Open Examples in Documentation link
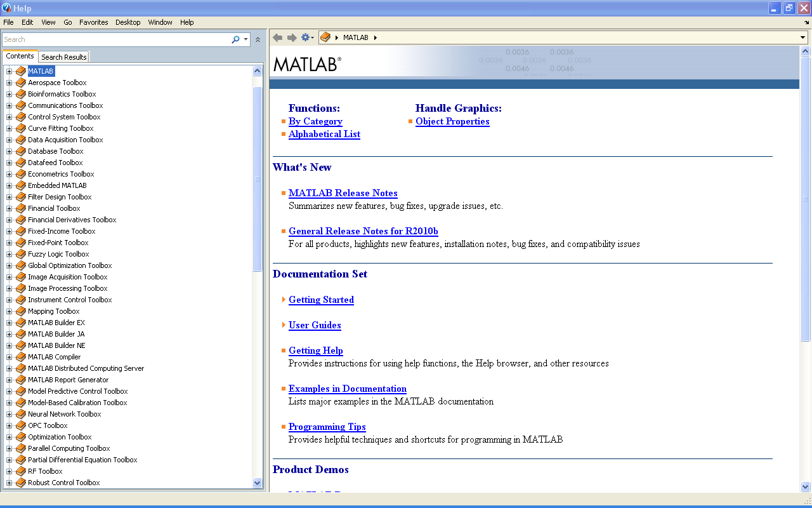812x508 pixels. click(348, 389)
